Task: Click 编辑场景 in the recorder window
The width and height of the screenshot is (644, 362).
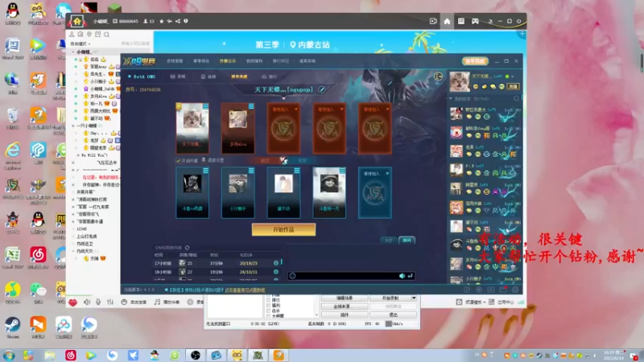Action: pyautogui.click(x=345, y=298)
